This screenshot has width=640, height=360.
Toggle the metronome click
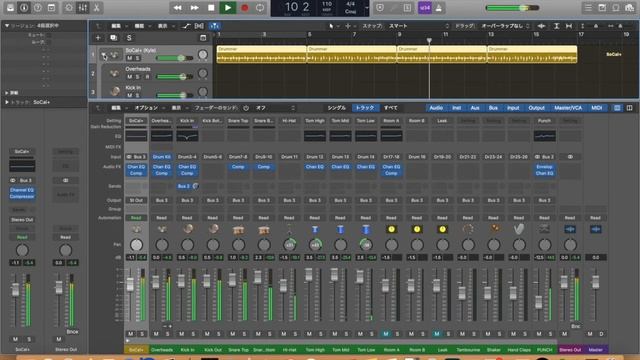coord(439,7)
